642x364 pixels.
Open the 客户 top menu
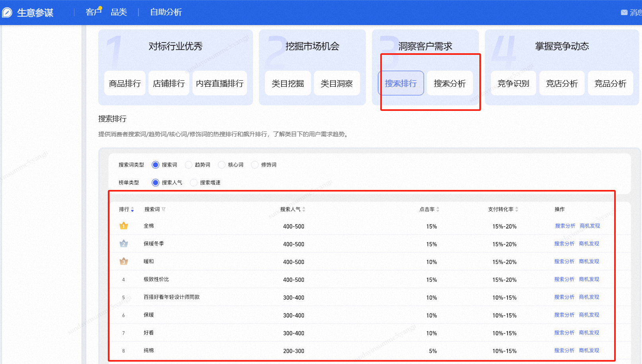[x=93, y=12]
